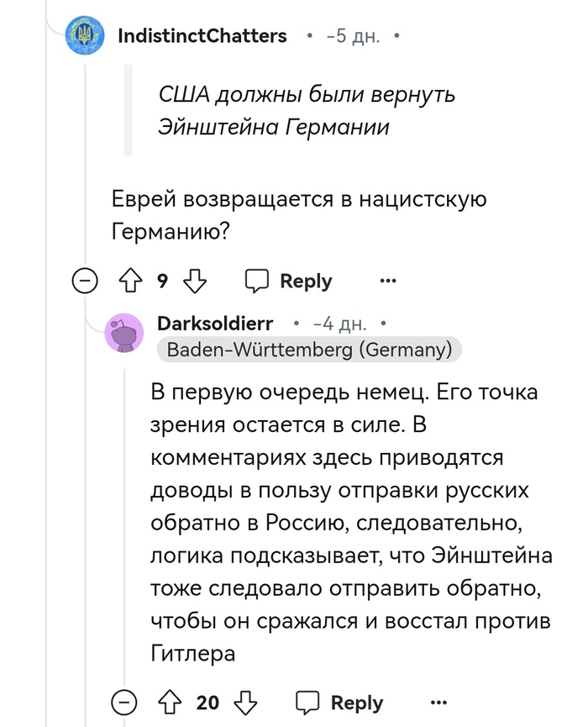Viewport: 588px width, 727px height.
Task: Click the quoted text about Эйнштейна Германии
Action: coord(307,110)
